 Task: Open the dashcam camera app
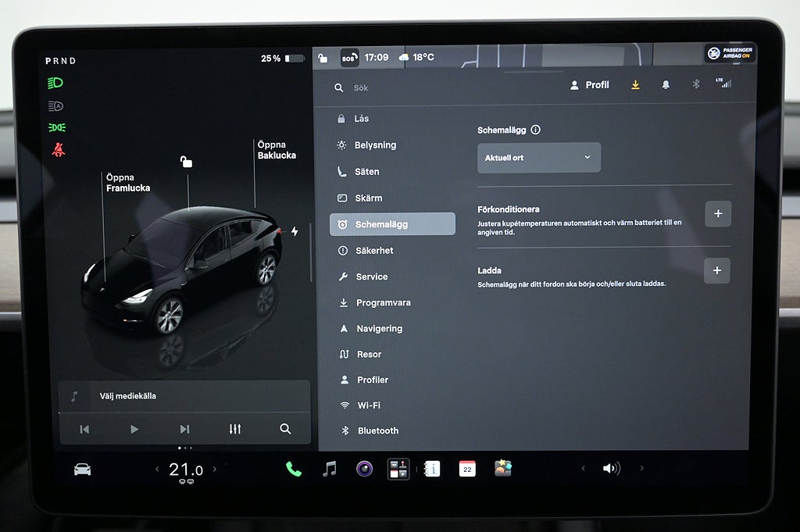pos(364,468)
